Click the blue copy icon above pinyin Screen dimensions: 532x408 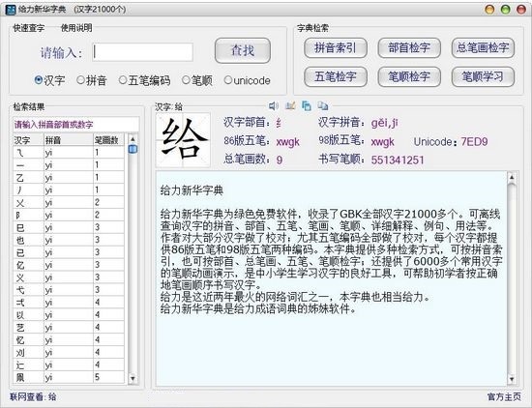point(307,106)
